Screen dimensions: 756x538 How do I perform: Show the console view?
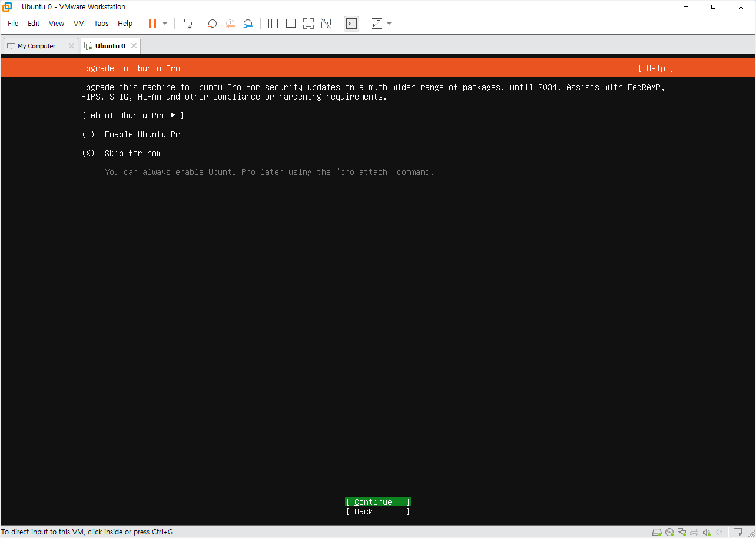click(x=352, y=24)
